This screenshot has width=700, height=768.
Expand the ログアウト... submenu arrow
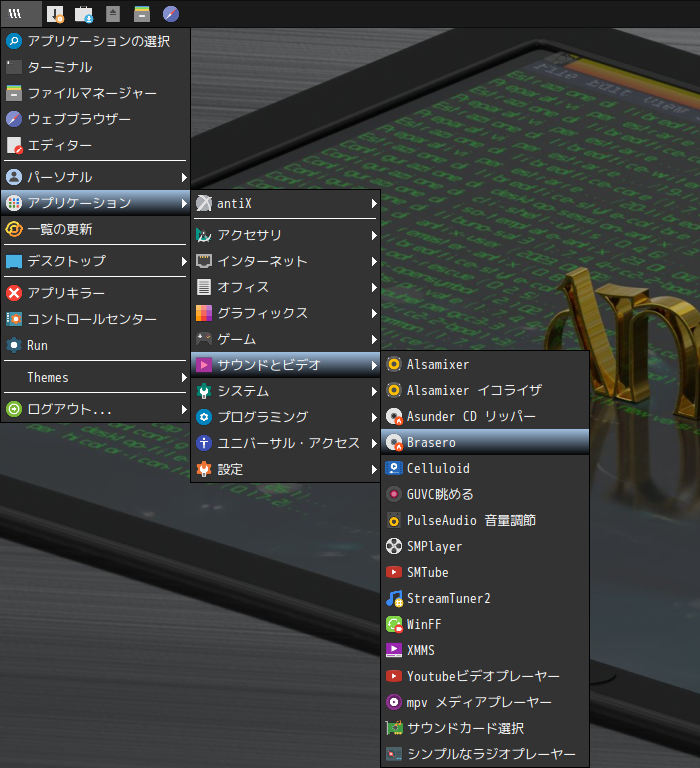pos(184,409)
